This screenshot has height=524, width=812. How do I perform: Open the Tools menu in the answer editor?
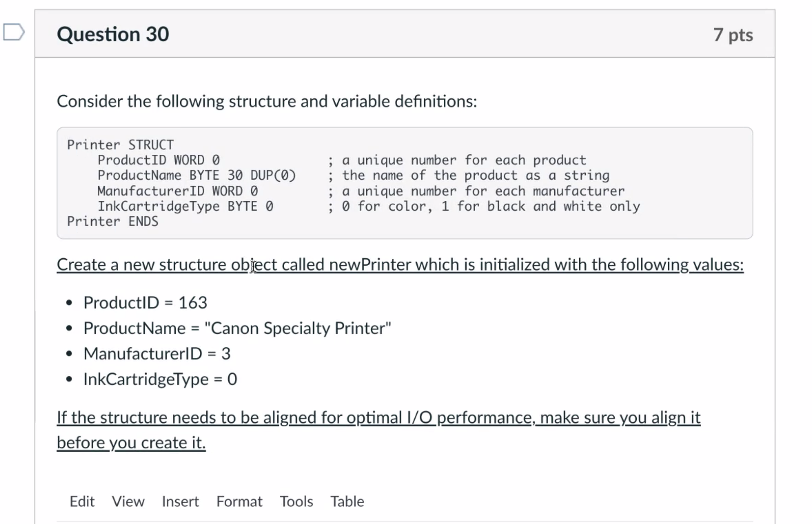click(x=296, y=501)
